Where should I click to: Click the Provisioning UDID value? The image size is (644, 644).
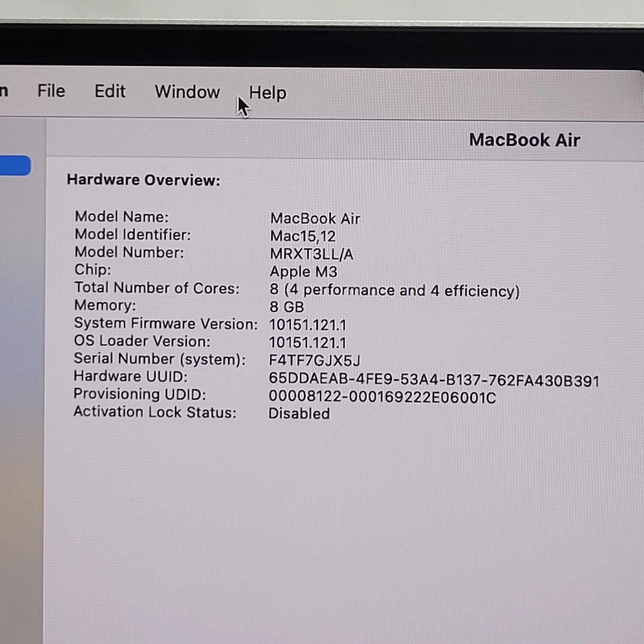tap(382, 397)
